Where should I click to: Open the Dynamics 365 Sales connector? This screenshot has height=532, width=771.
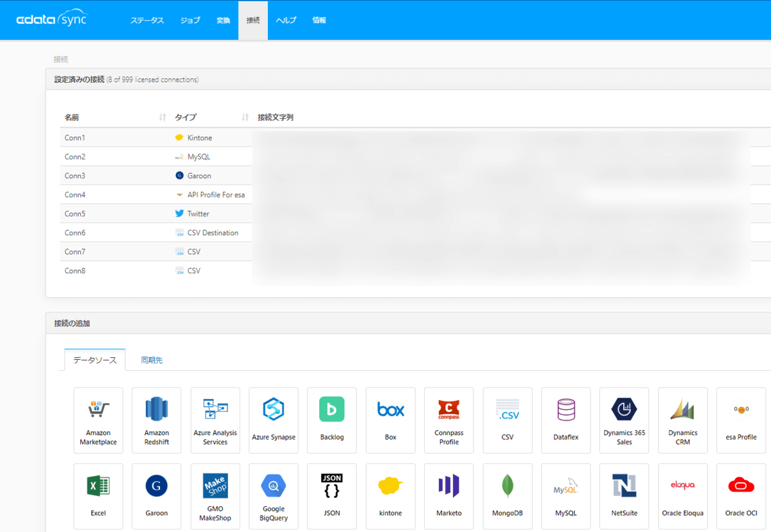(625, 420)
